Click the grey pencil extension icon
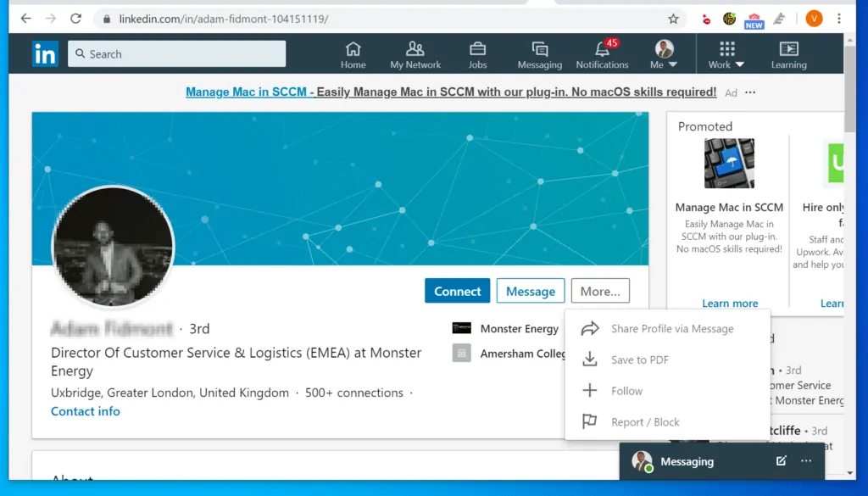The width and height of the screenshot is (868, 496). [x=780, y=19]
